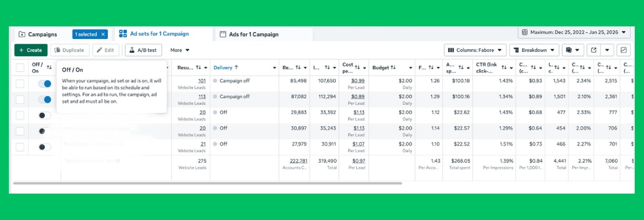Image resolution: width=644 pixels, height=220 pixels.
Task: Open the reports icon dropdown
Action: [572, 50]
